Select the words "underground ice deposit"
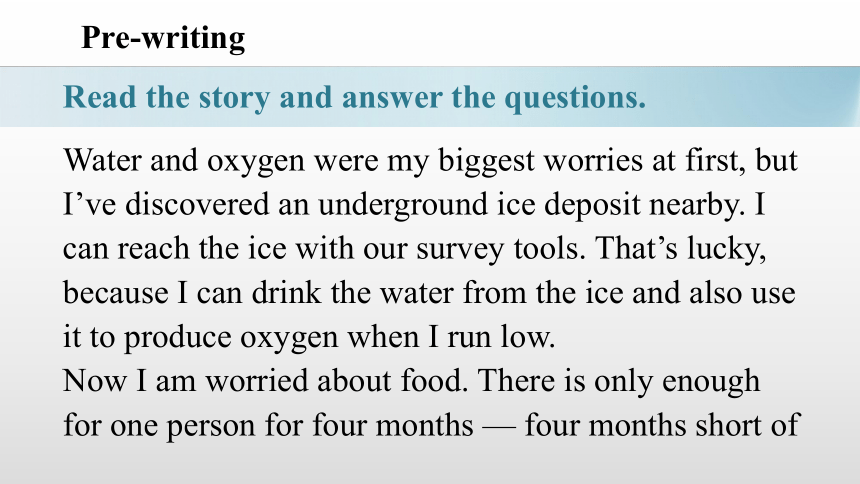This screenshot has width=860, height=484. coord(479,206)
